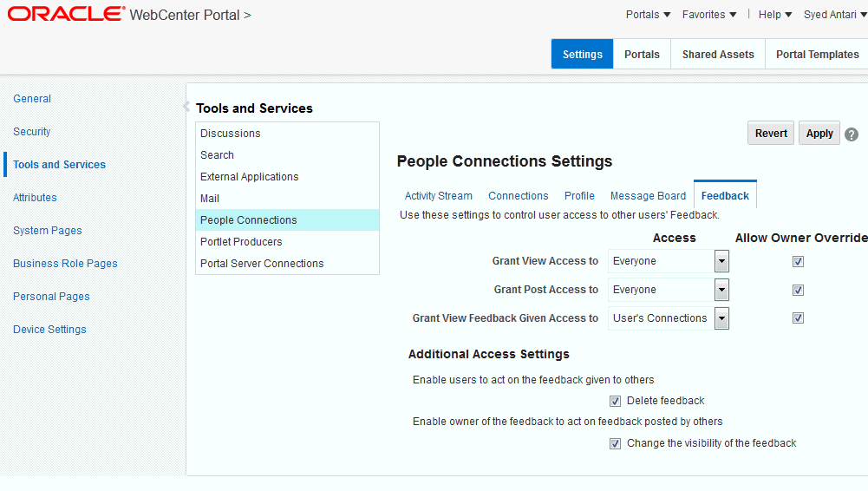This screenshot has height=491, width=868.
Task: Switch to the Portal Templates tab
Action: [817, 55]
